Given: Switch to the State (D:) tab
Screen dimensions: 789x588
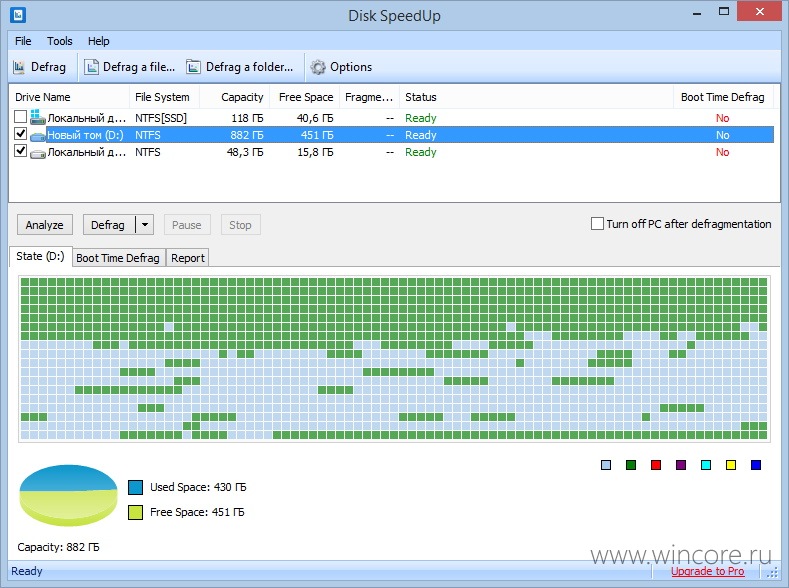Looking at the screenshot, I should pos(40,257).
